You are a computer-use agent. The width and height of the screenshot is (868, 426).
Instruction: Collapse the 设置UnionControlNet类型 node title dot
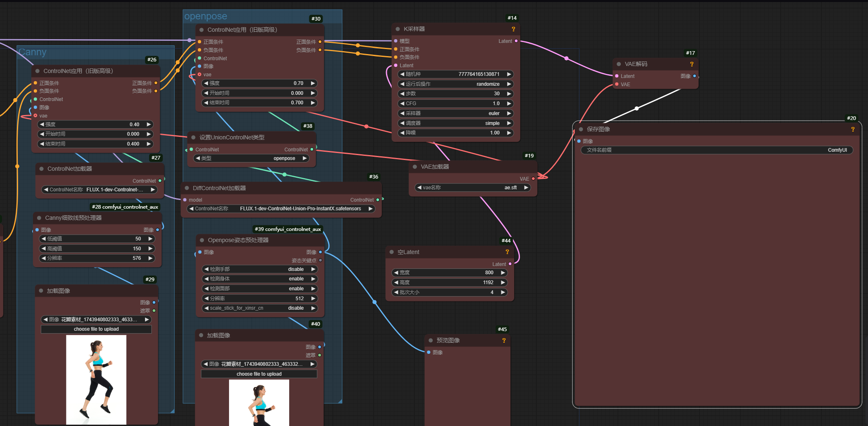coord(193,137)
